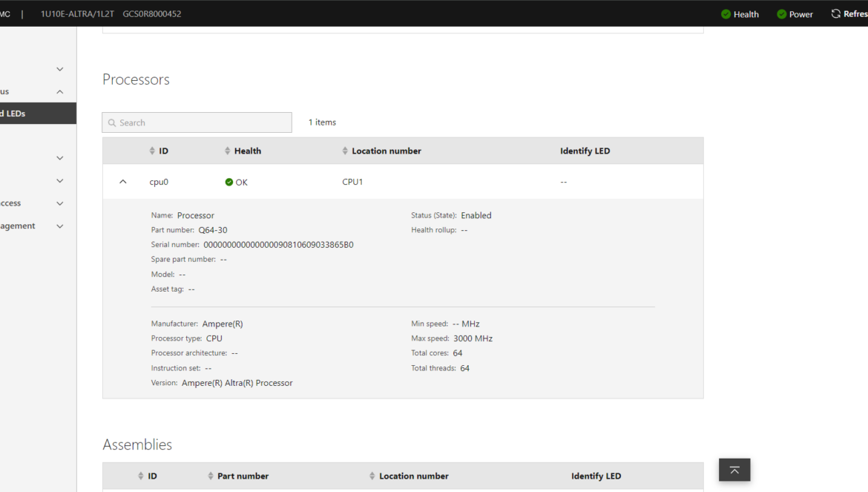
Task: Click the magnifier icon in Processors search
Action: pyautogui.click(x=112, y=123)
